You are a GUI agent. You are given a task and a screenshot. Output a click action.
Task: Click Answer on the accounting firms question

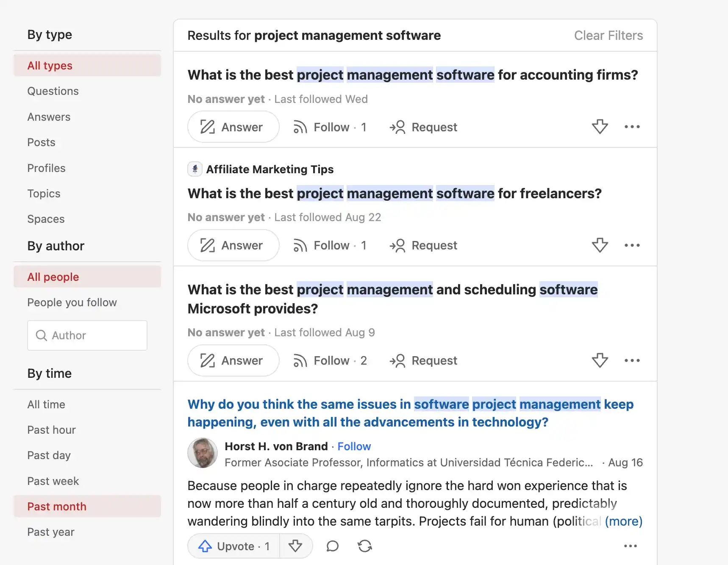pos(233,127)
